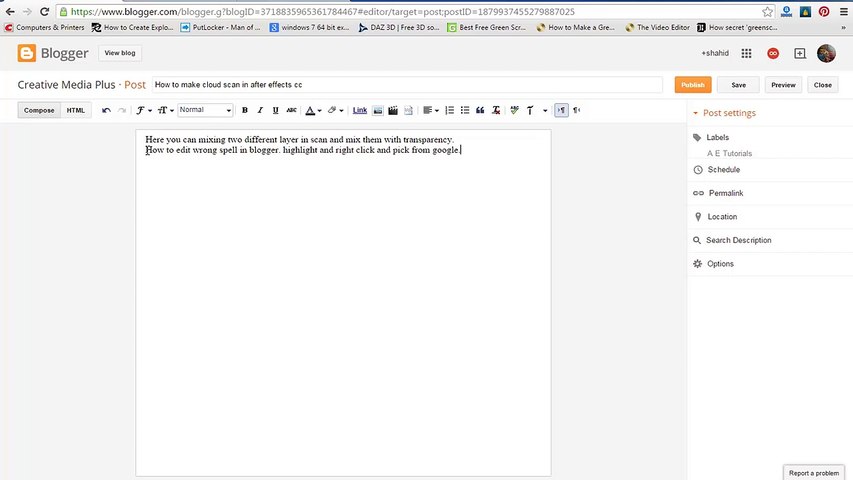Apply bullet list formatting
Image resolution: width=853 pixels, height=480 pixels.
click(465, 110)
